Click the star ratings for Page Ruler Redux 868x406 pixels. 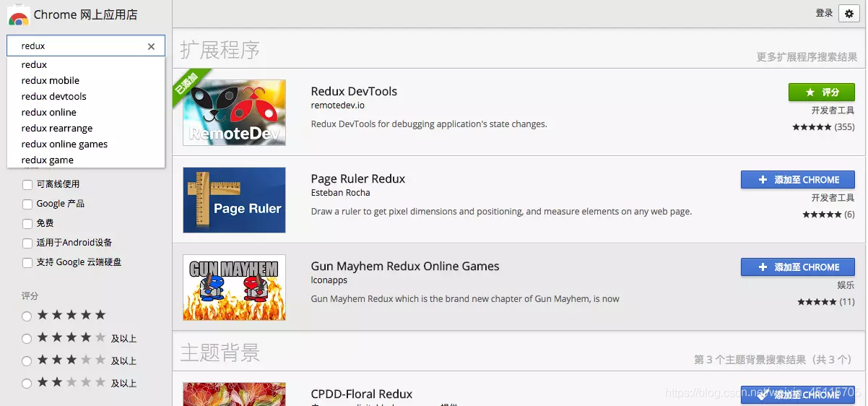click(x=822, y=215)
